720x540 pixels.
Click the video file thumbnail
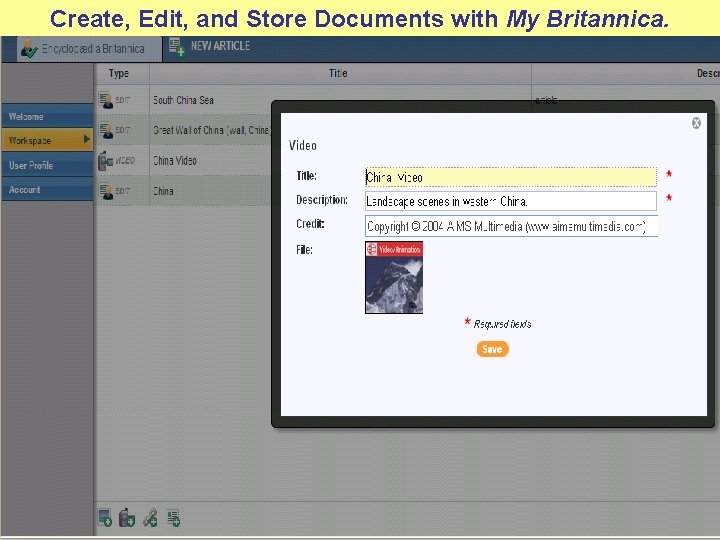pyautogui.click(x=394, y=277)
